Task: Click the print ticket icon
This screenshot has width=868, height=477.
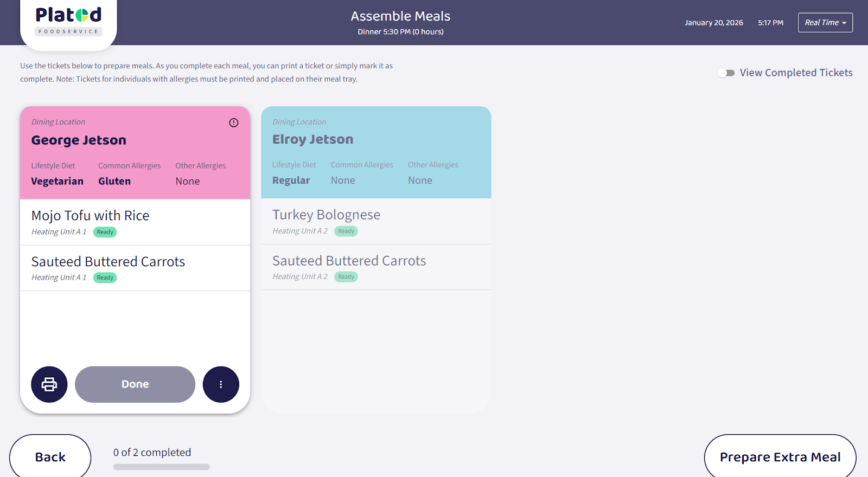Action: 49,384
